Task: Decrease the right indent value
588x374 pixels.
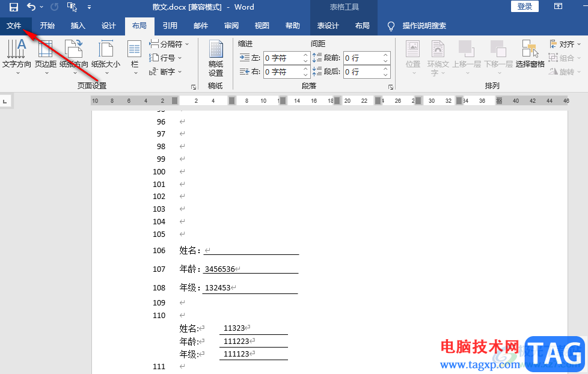Action: click(305, 75)
